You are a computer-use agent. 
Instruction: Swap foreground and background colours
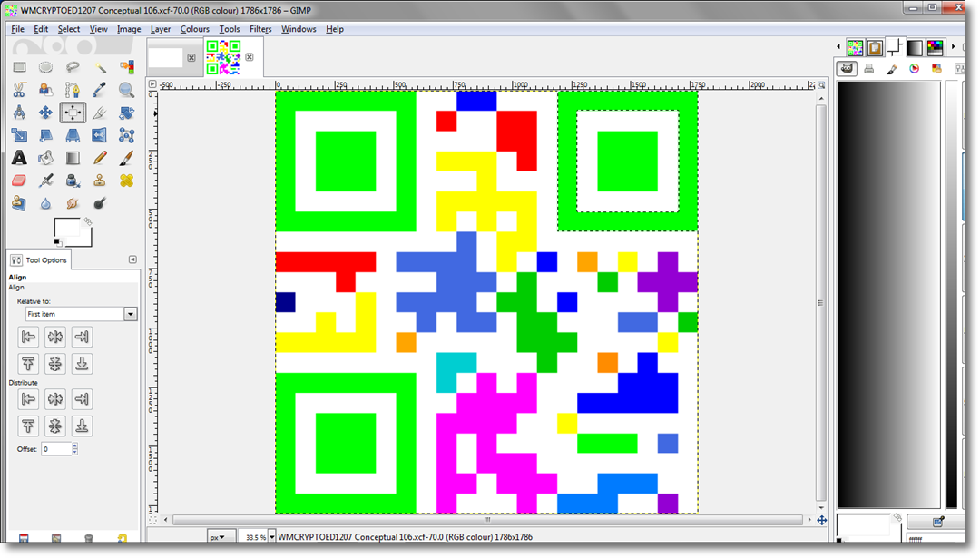[x=87, y=221]
